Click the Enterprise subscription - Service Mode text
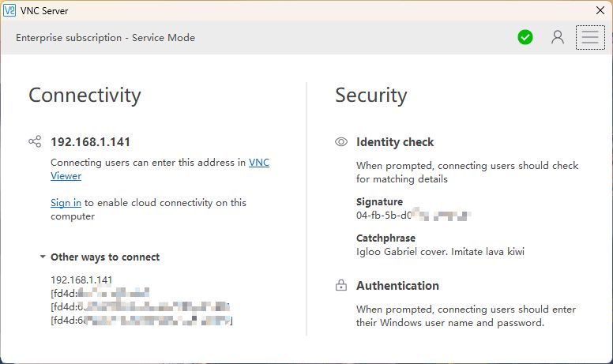Viewport: 613px width, 364px height. 105,37
